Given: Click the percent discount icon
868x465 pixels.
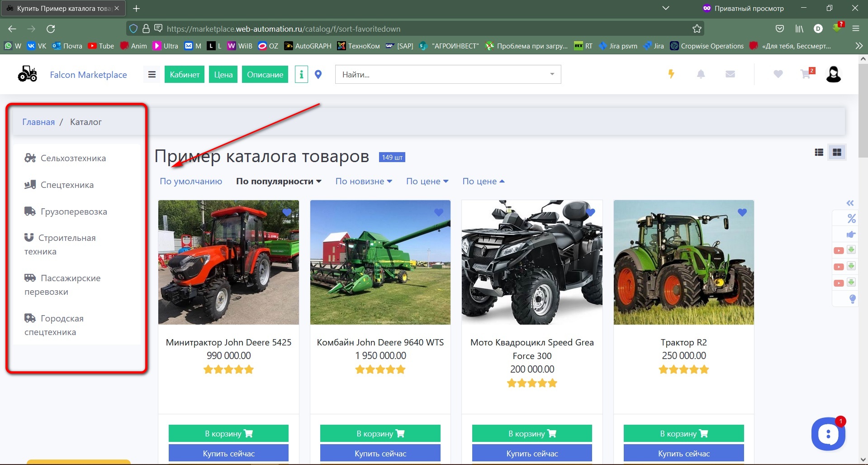Looking at the screenshot, I should (851, 218).
